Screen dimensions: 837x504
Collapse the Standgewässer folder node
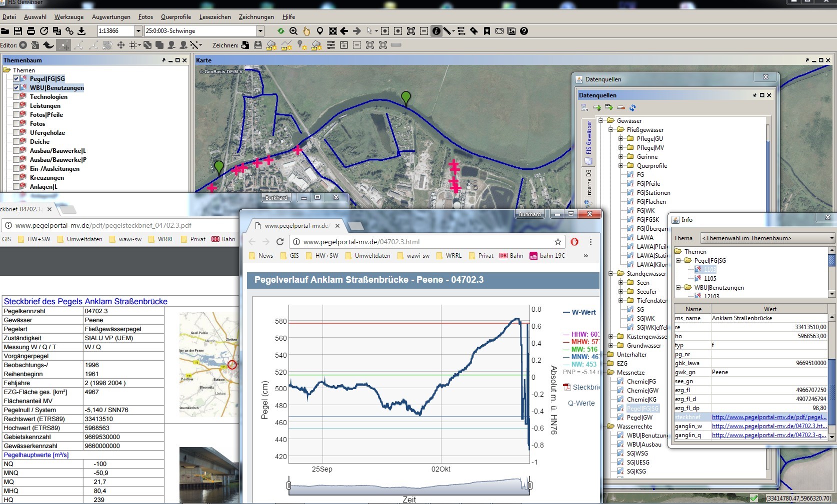[610, 274]
